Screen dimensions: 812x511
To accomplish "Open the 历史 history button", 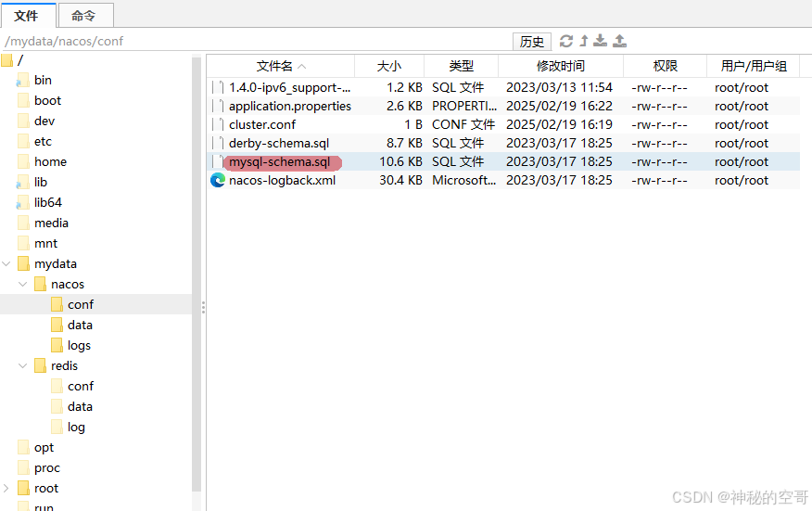I will tap(532, 42).
